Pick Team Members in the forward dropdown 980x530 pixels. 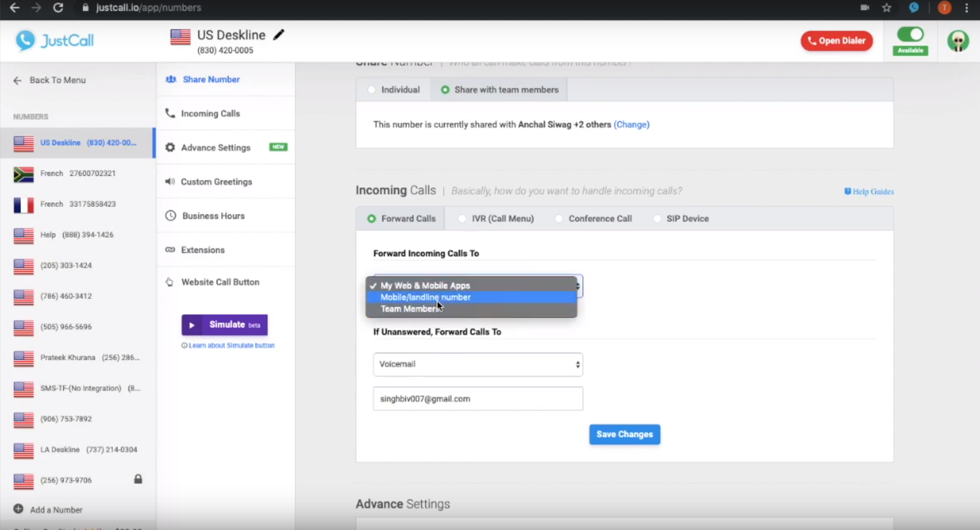click(409, 309)
